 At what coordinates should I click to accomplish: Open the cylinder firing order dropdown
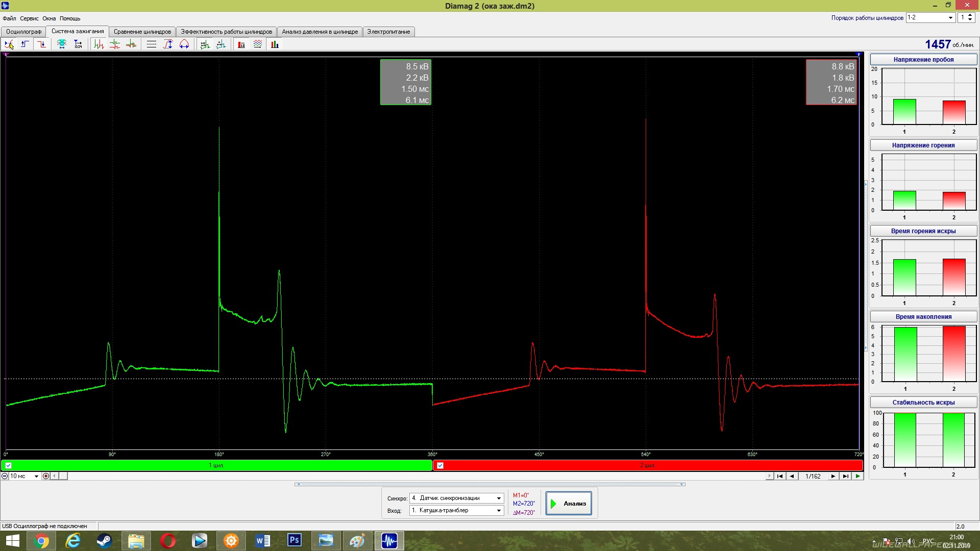click(x=950, y=17)
